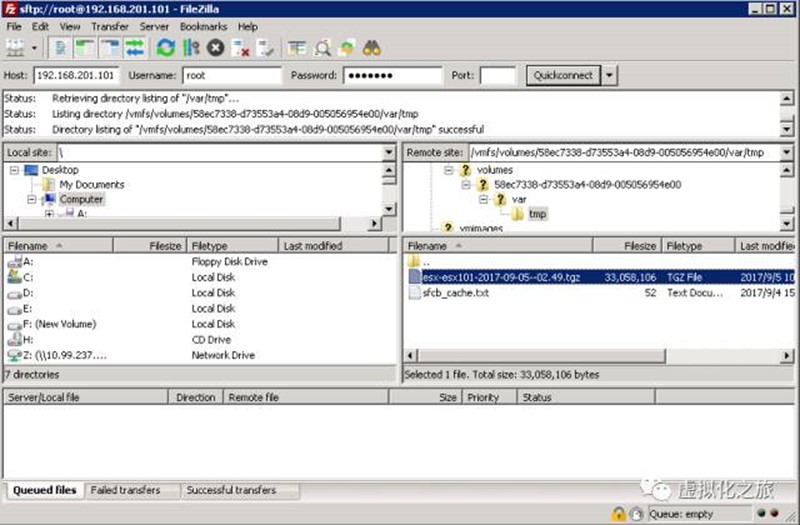
Task: Open Quickconnect history dropdown
Action: click(609, 76)
